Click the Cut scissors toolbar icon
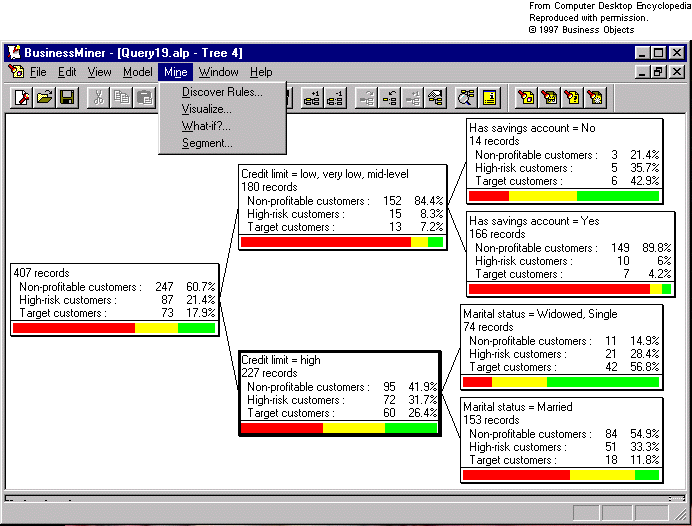 pyautogui.click(x=98, y=97)
